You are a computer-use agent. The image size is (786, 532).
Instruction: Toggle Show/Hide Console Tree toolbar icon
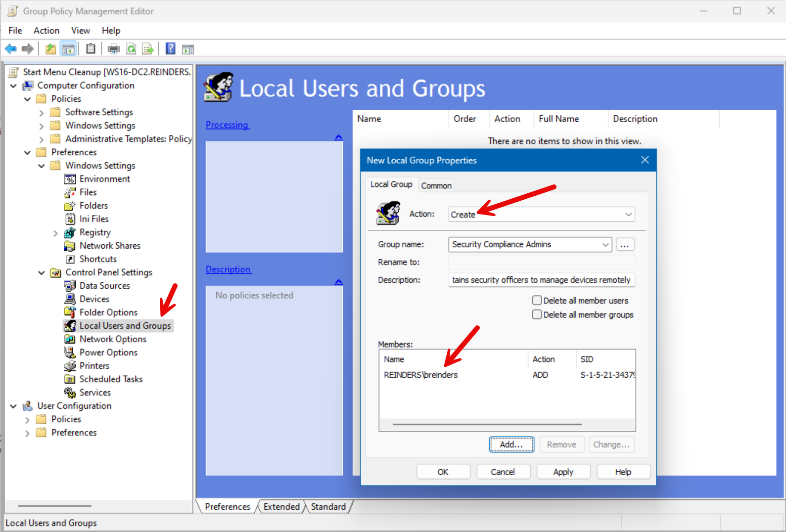[x=68, y=49]
